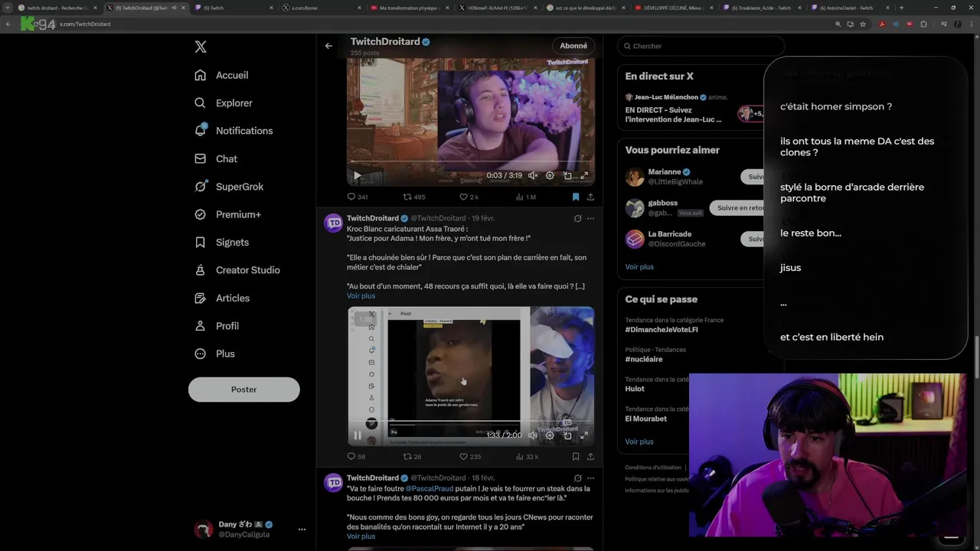Open settings gear on the 2:00 video
Image resolution: width=980 pixels, height=551 pixels.
point(550,435)
